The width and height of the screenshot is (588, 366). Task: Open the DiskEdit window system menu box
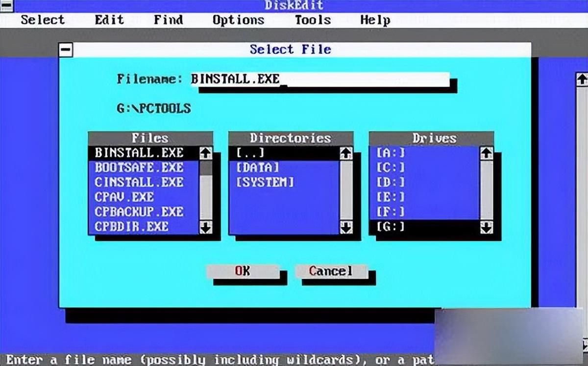pyautogui.click(x=6, y=6)
